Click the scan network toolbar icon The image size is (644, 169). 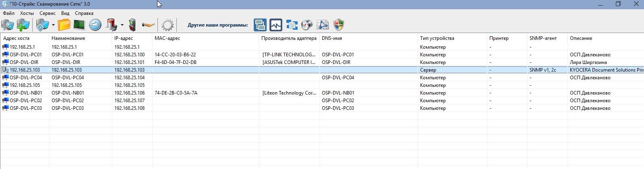point(7,25)
